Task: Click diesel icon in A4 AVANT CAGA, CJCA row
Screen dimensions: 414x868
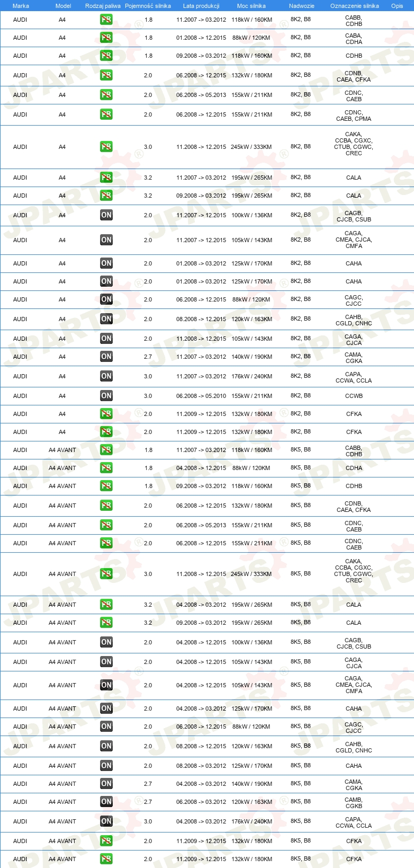Action: click(x=106, y=662)
